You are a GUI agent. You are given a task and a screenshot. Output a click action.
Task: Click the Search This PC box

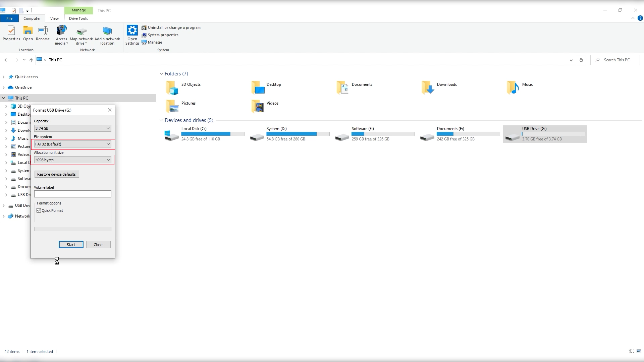click(615, 60)
